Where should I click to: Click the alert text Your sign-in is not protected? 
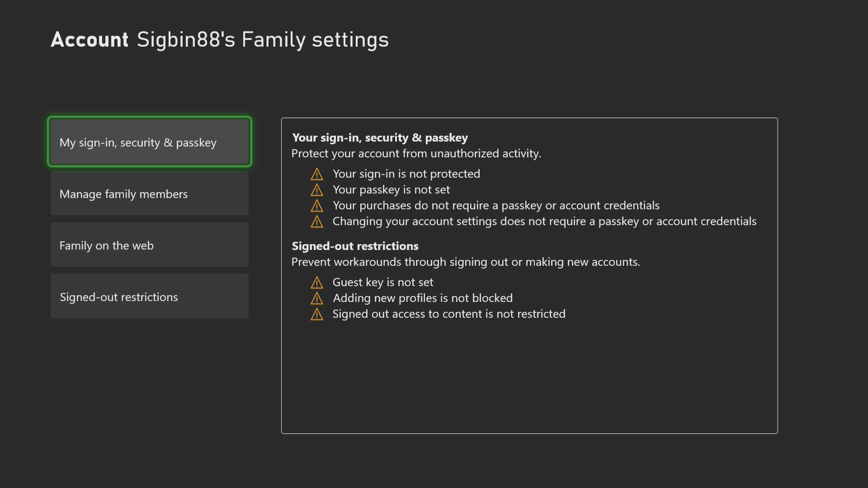tap(406, 174)
